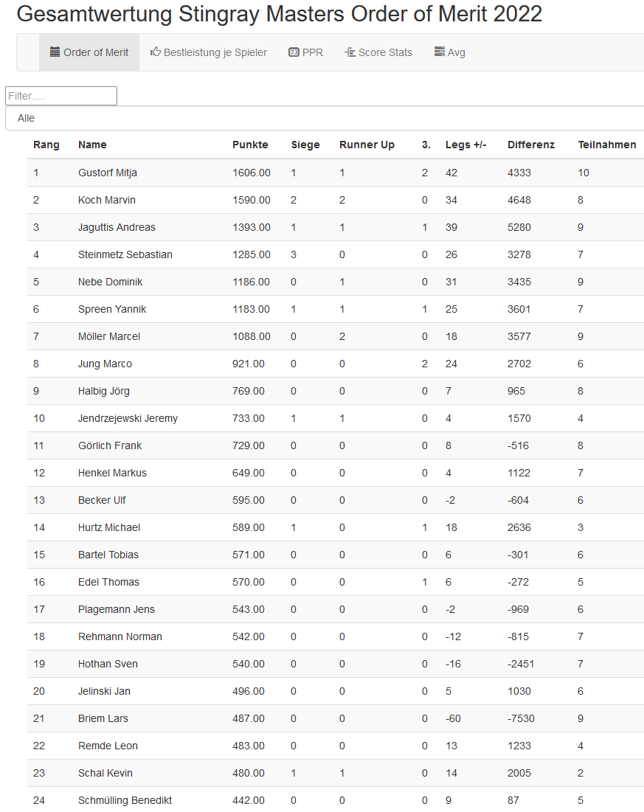
Task: Click the Rang column header
Action: pos(46,145)
